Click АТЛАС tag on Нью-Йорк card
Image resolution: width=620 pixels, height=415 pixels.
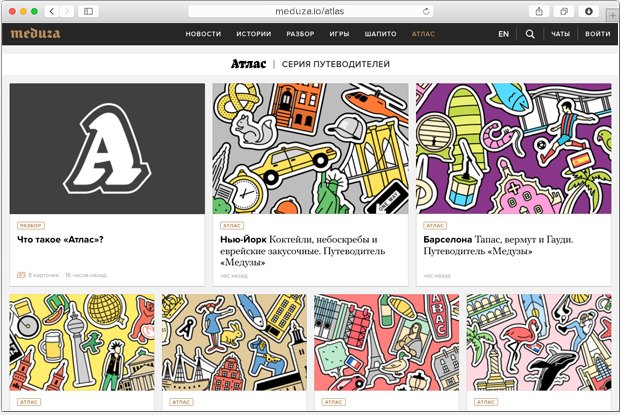pyautogui.click(x=232, y=226)
